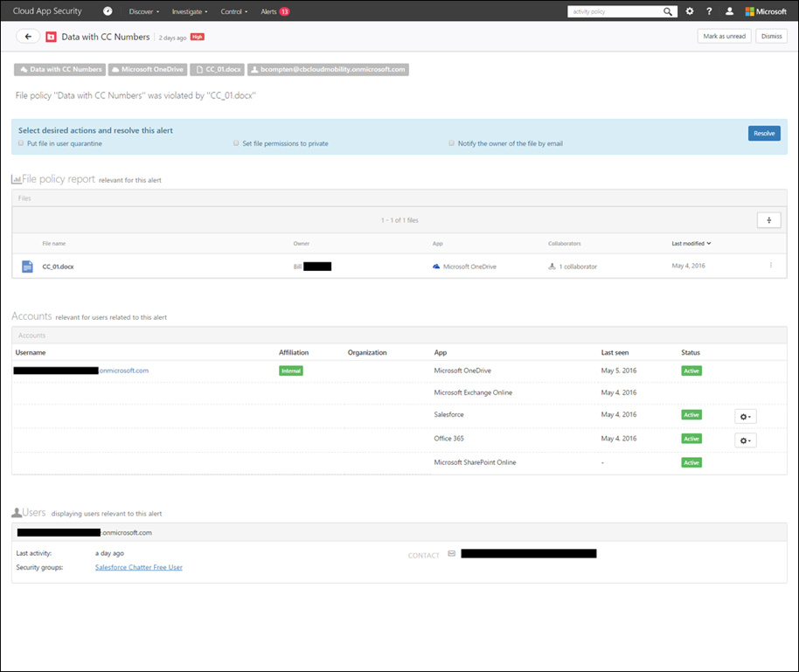Open the dashboard icon beside Cloud App Security
Screen dimensions: 799x672
pyautogui.click(x=108, y=11)
